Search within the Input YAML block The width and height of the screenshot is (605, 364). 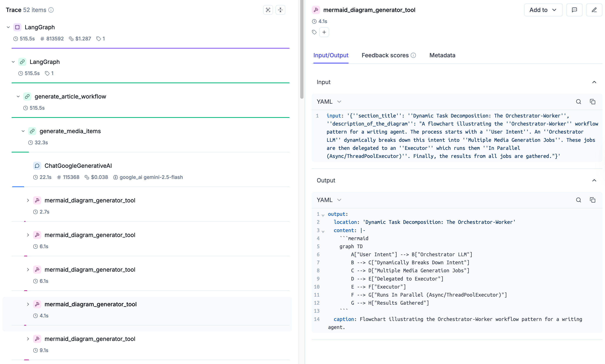coord(578,102)
